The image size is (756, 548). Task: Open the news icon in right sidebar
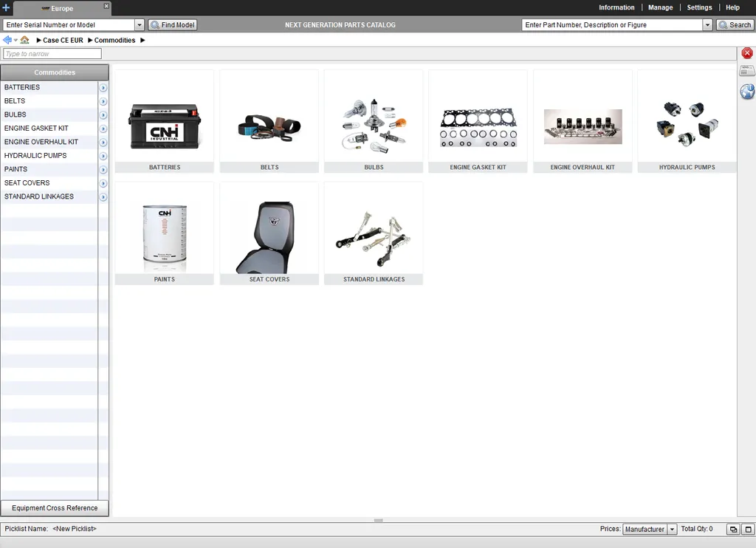click(x=747, y=71)
